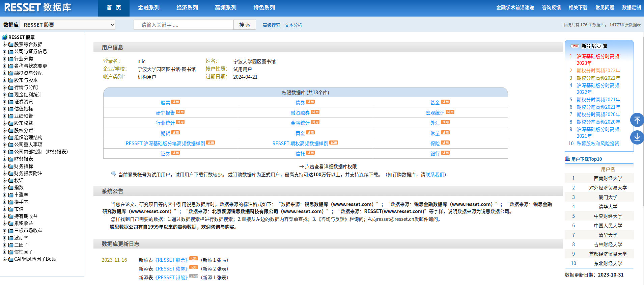
Task: Click the RESSET 股票 root tree icon
Action: [5, 37]
